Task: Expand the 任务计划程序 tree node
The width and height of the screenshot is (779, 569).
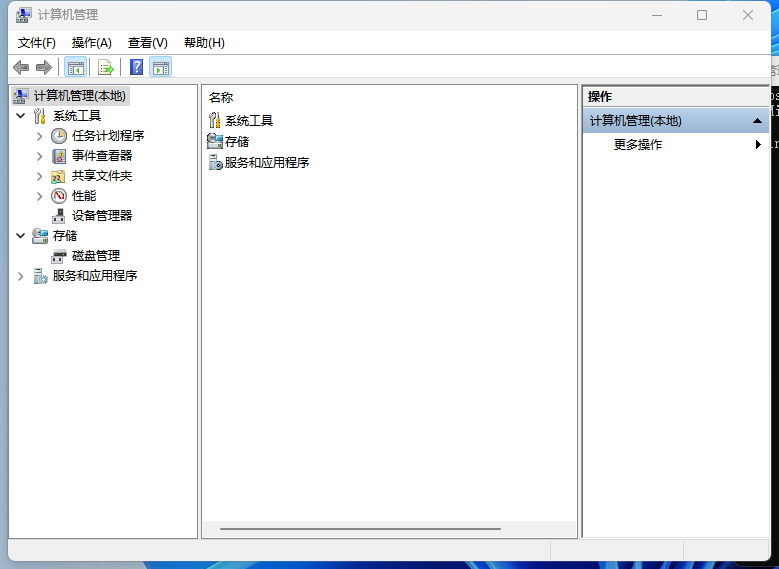Action: coord(40,135)
